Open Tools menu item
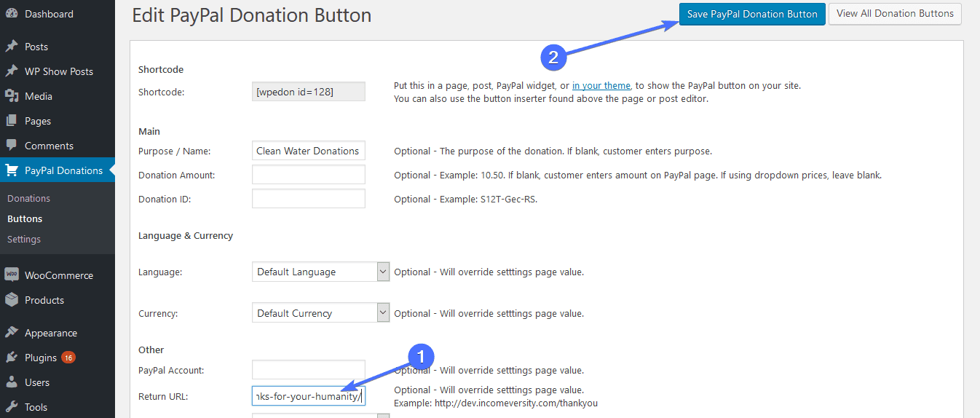Screen dimensions: 980x418 click(58, 407)
